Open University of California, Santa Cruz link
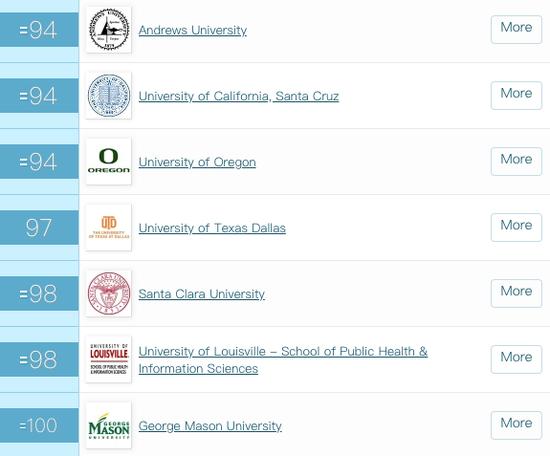This screenshot has height=456, width=550. coord(239,96)
